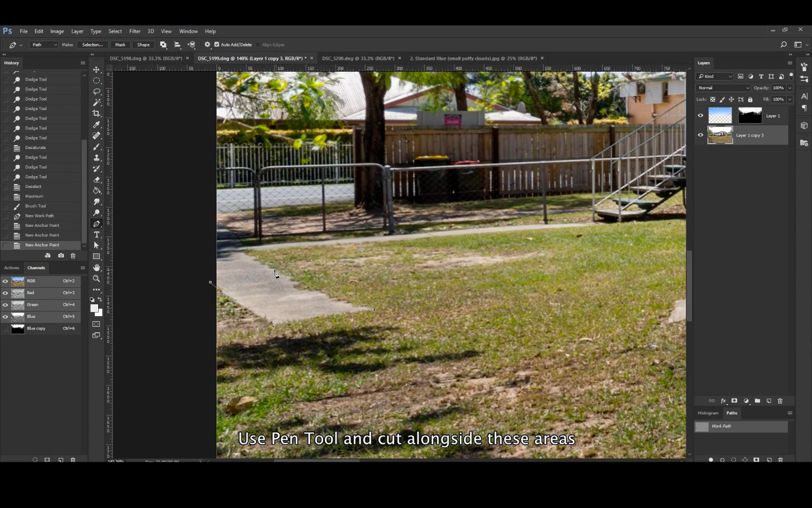Open the Pen tool preset picker arrow

(21, 45)
